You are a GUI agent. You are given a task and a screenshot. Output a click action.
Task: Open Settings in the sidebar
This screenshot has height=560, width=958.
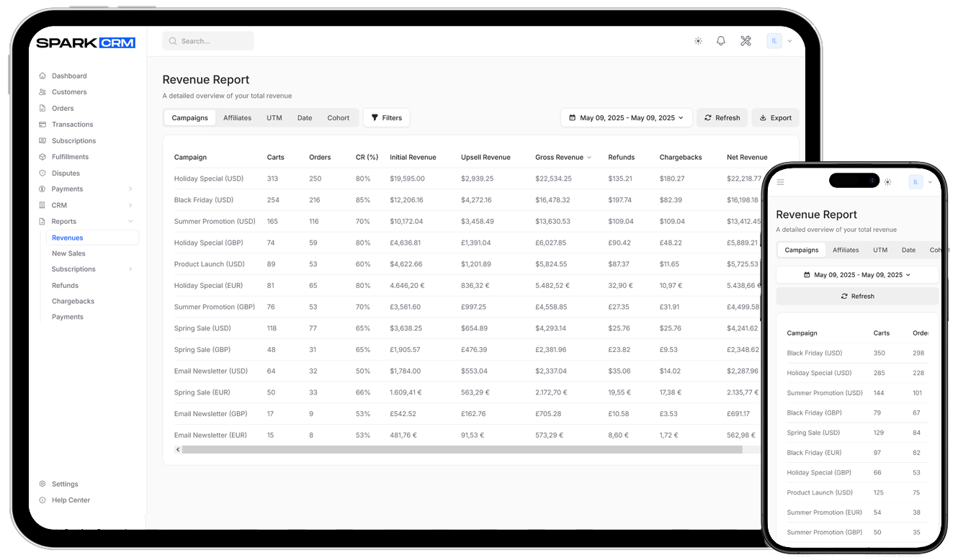pos(65,484)
